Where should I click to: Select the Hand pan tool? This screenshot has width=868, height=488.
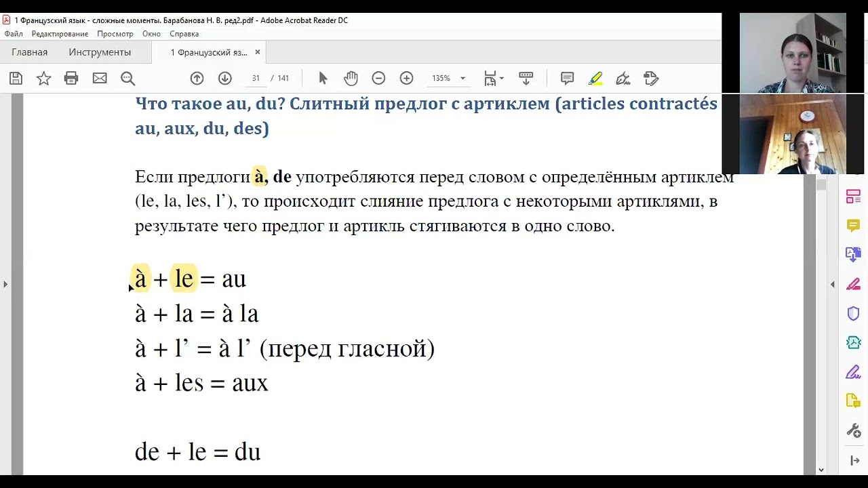(351, 79)
